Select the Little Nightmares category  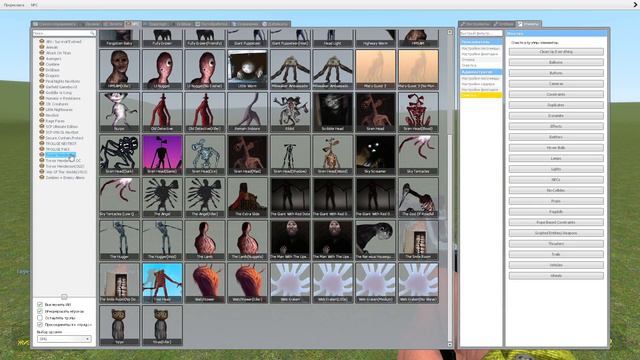pyautogui.click(x=59, y=110)
